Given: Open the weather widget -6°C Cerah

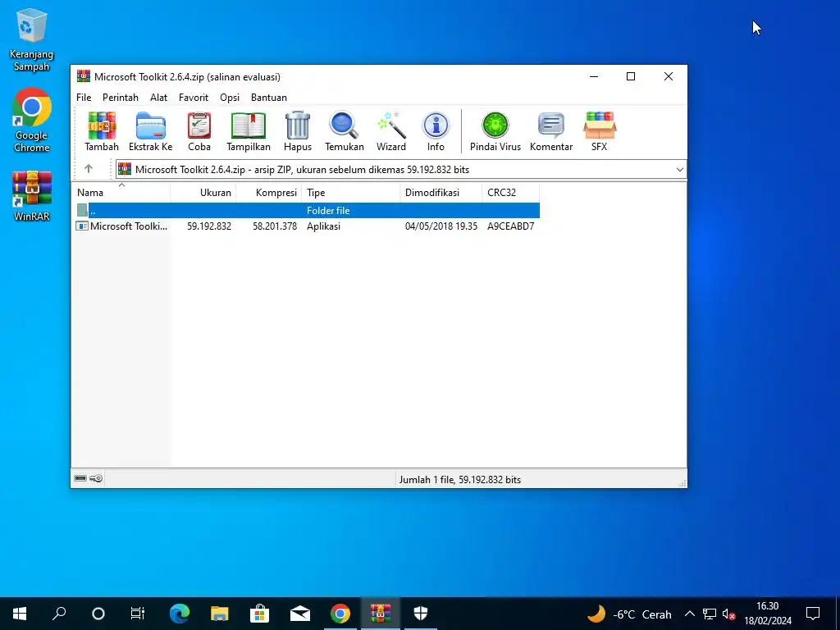Looking at the screenshot, I should click(629, 614).
